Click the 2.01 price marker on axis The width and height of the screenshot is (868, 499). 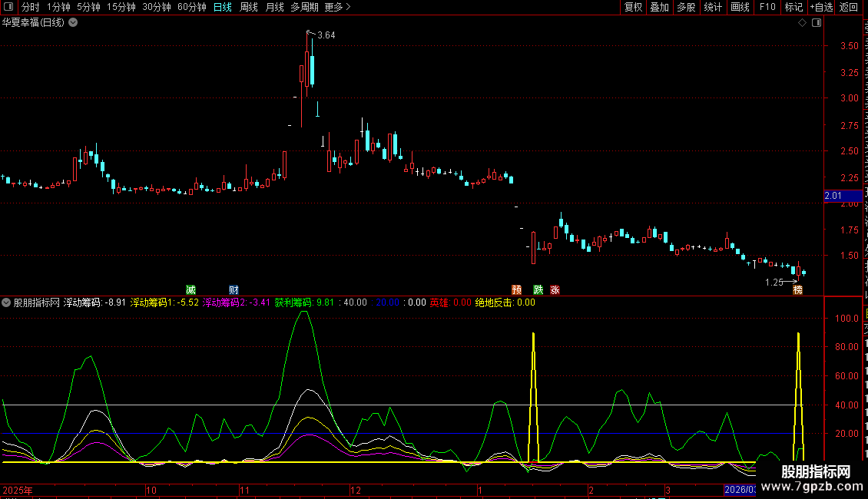pyautogui.click(x=833, y=196)
